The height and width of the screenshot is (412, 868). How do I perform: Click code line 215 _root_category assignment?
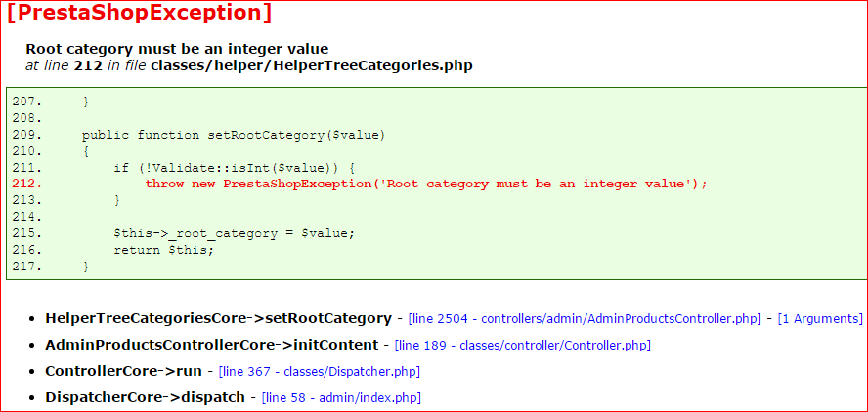(234, 233)
